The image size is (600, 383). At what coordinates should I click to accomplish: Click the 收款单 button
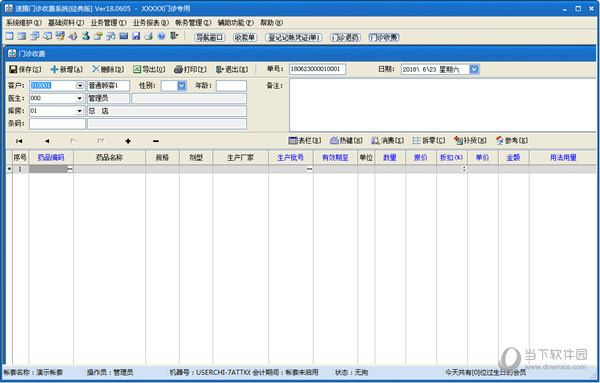[x=245, y=37]
